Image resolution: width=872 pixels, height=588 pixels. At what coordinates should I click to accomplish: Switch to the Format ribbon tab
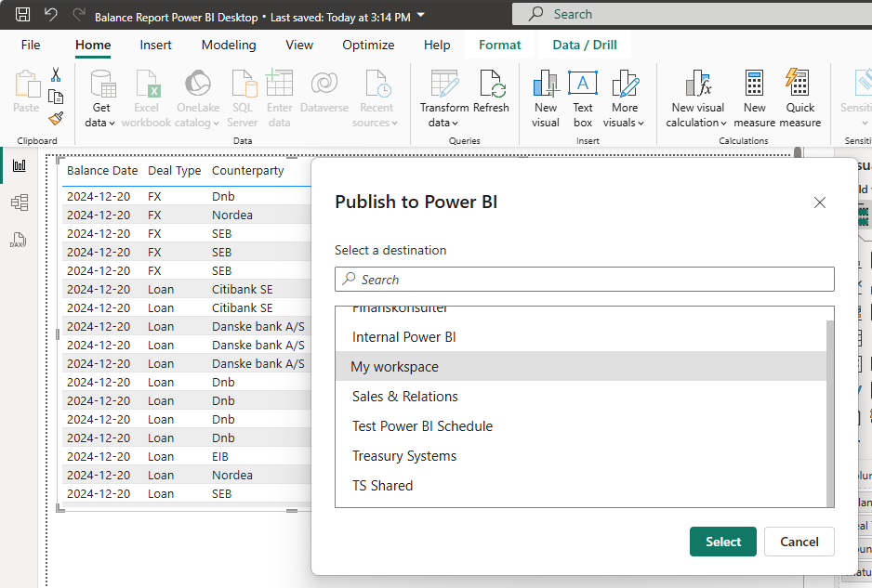coord(500,45)
